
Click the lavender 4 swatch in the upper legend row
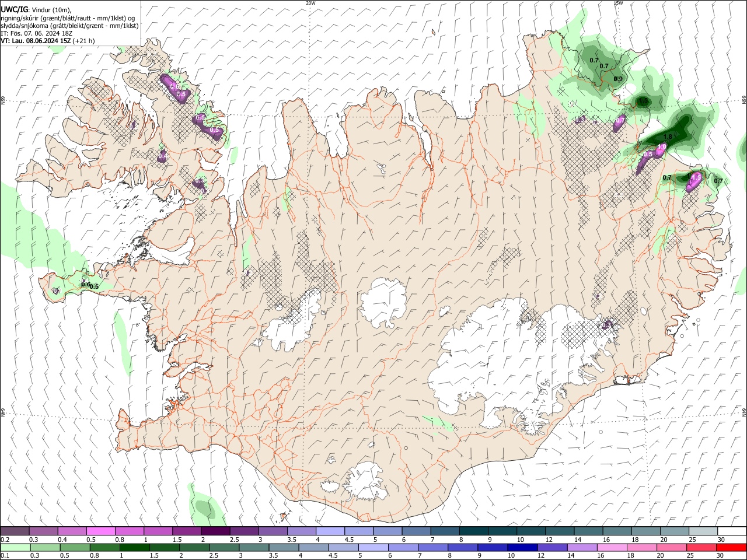(x=329, y=531)
